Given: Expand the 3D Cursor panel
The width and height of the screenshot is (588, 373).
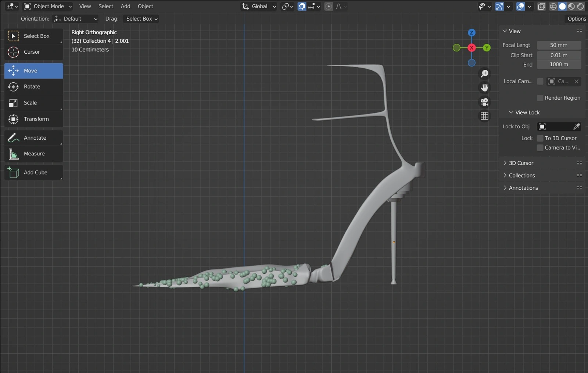Looking at the screenshot, I should 521,163.
